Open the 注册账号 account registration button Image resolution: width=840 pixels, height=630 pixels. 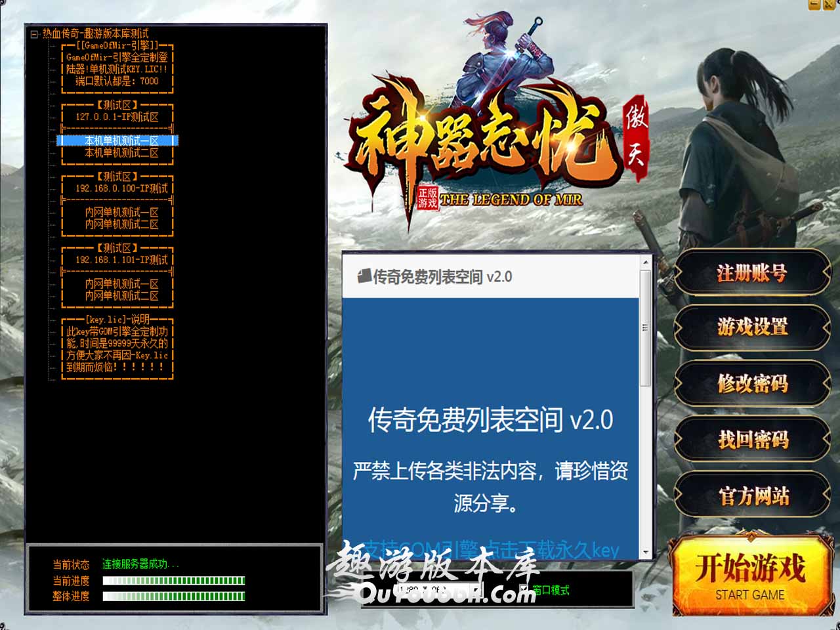point(751,273)
